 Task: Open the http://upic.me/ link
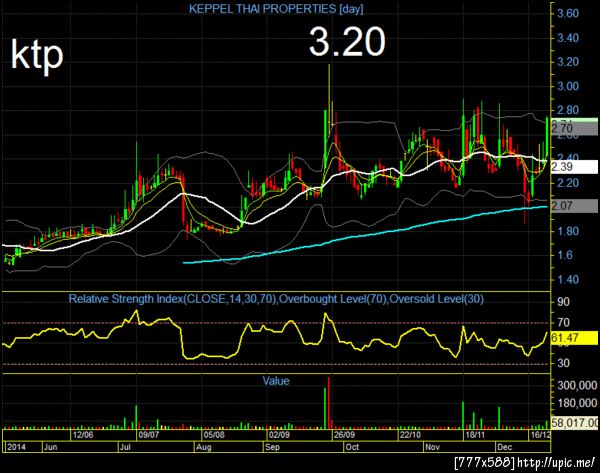click(556, 463)
